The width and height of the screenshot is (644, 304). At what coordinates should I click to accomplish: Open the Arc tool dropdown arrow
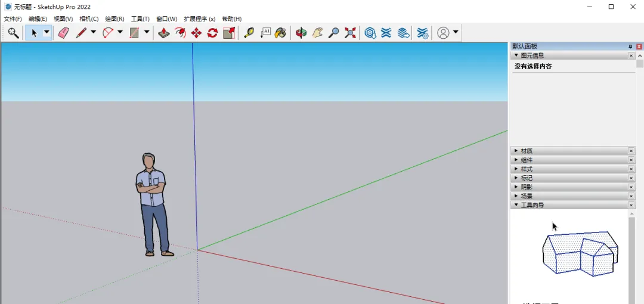tap(120, 32)
